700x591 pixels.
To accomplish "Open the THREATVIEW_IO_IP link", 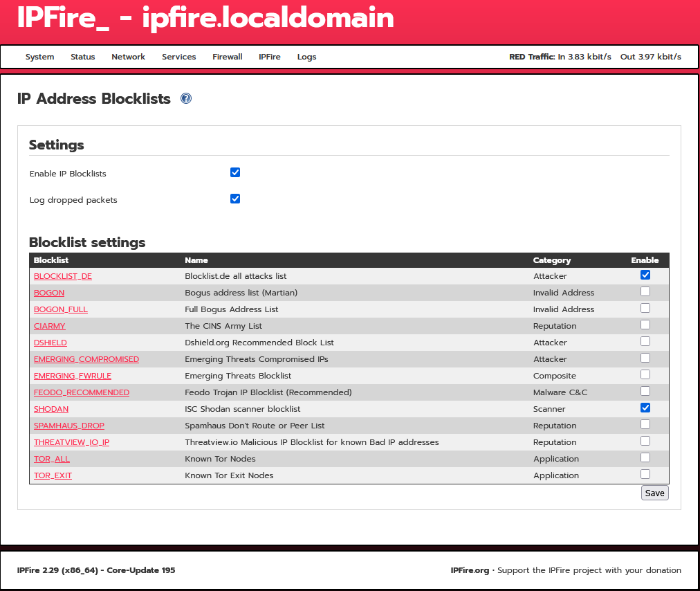I will point(71,442).
